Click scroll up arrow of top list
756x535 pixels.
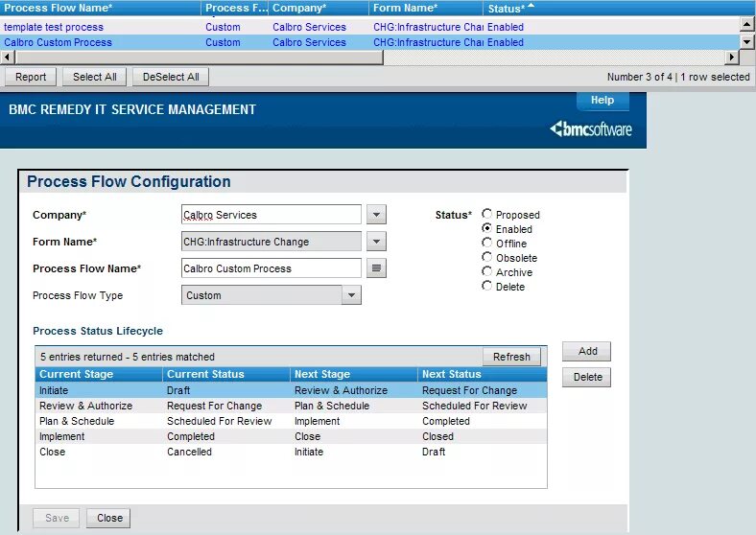[x=746, y=24]
